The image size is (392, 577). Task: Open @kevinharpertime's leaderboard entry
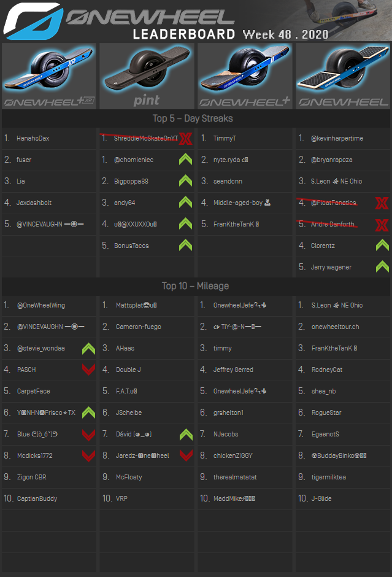coord(337,139)
